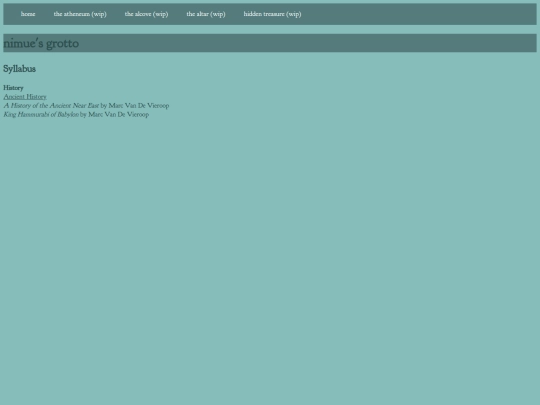Screen dimensions: 540x405
Task: Select King Hammurabi of Babylon entry
Action: (76, 114)
